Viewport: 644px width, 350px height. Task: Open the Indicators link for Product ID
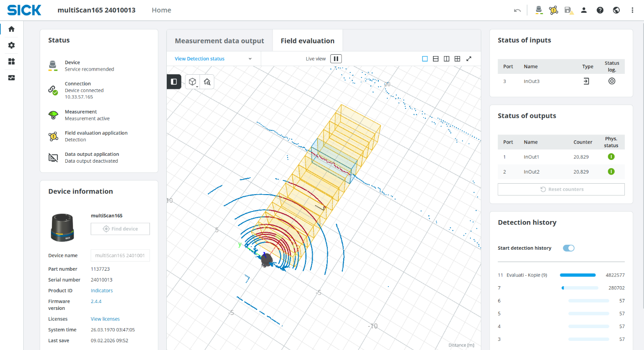pyautogui.click(x=102, y=291)
